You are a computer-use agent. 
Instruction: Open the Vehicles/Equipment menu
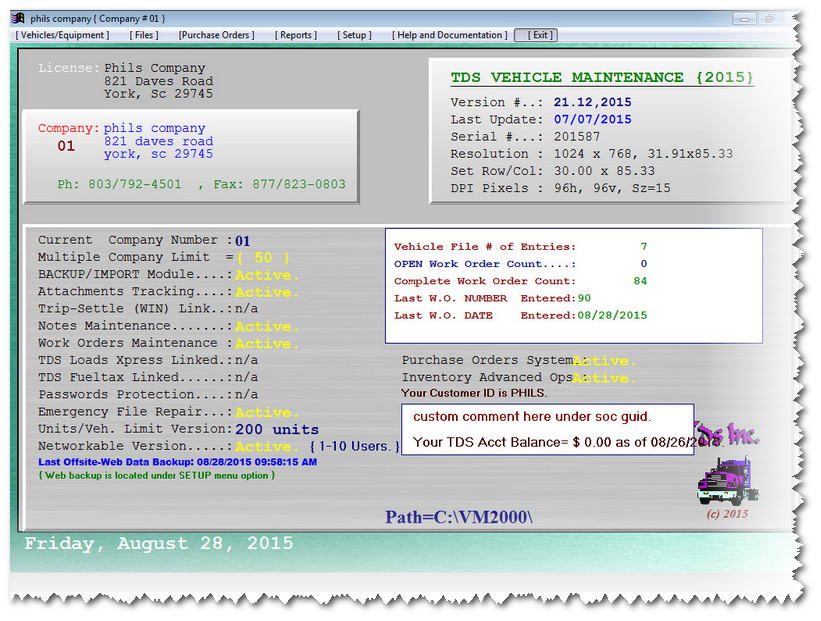[62, 35]
